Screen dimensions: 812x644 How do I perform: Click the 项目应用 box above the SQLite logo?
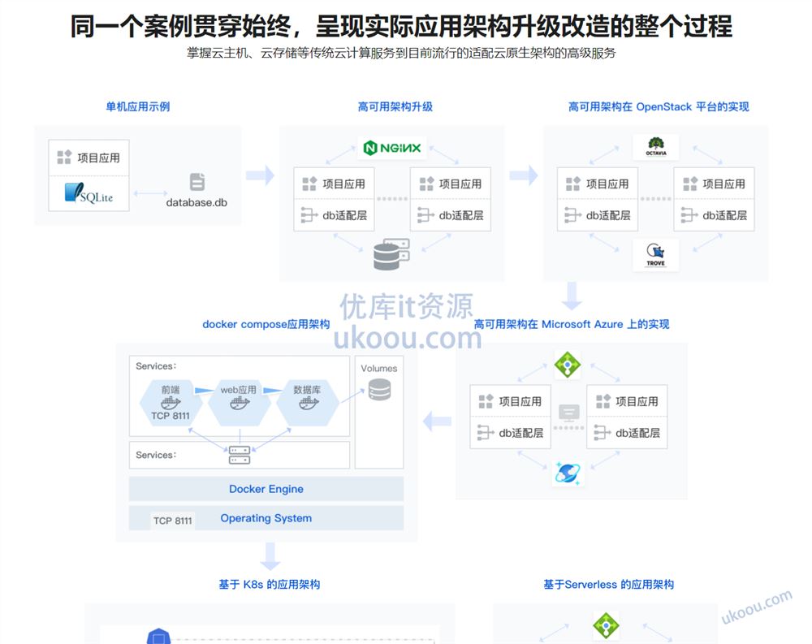pos(89,158)
